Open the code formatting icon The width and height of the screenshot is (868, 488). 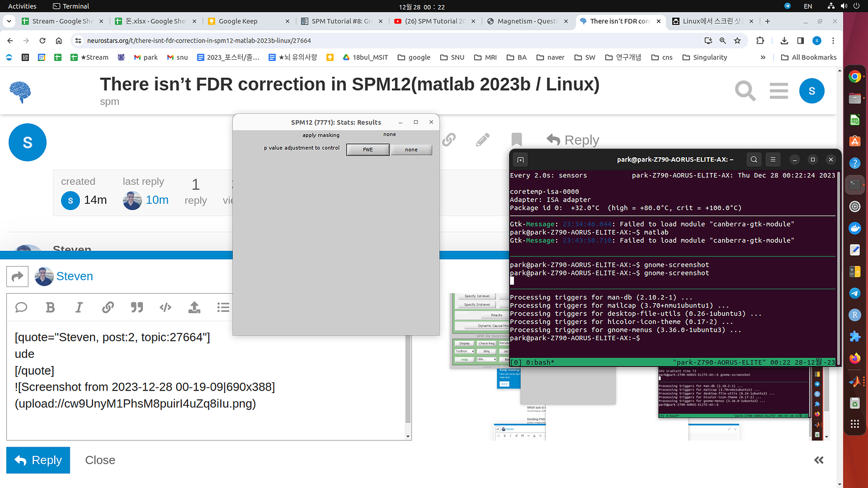point(165,307)
